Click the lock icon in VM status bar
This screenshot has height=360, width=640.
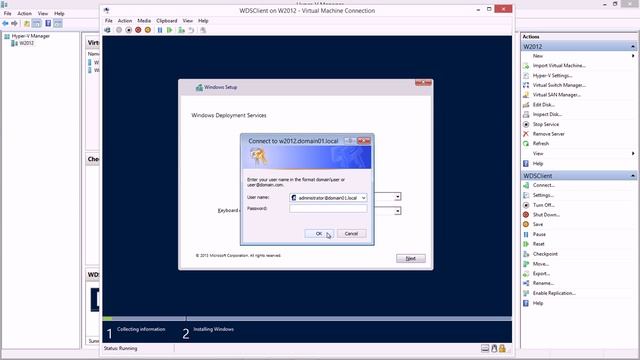(502, 348)
